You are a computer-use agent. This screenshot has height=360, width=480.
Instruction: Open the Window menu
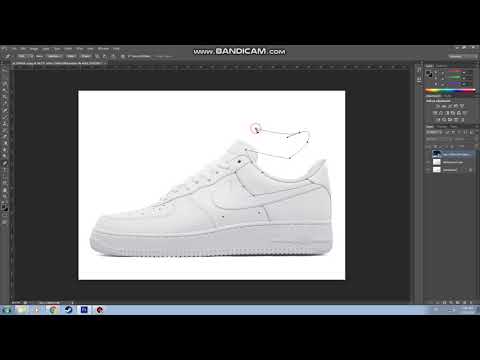coord(103,49)
